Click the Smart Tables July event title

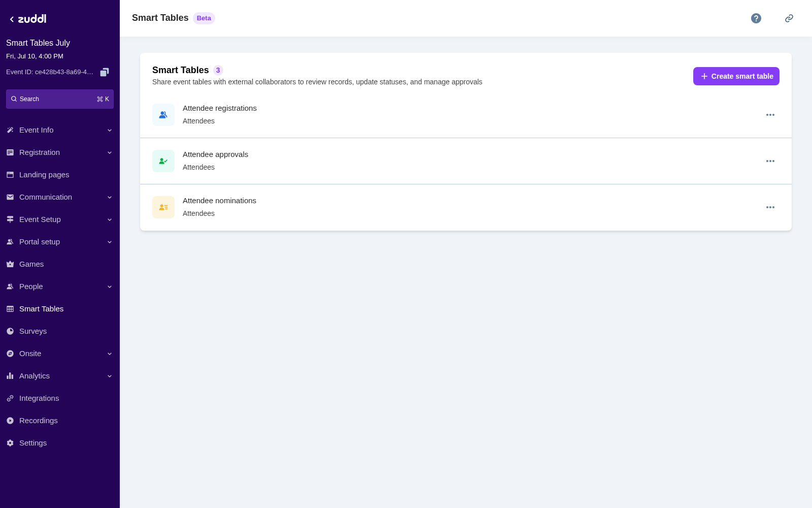tap(38, 43)
